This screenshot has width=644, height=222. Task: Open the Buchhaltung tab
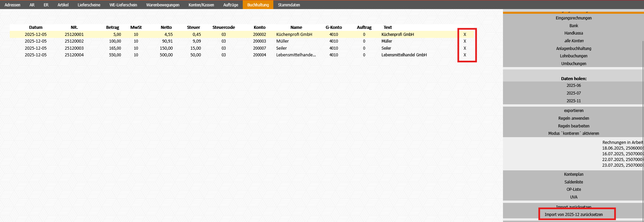click(x=258, y=5)
